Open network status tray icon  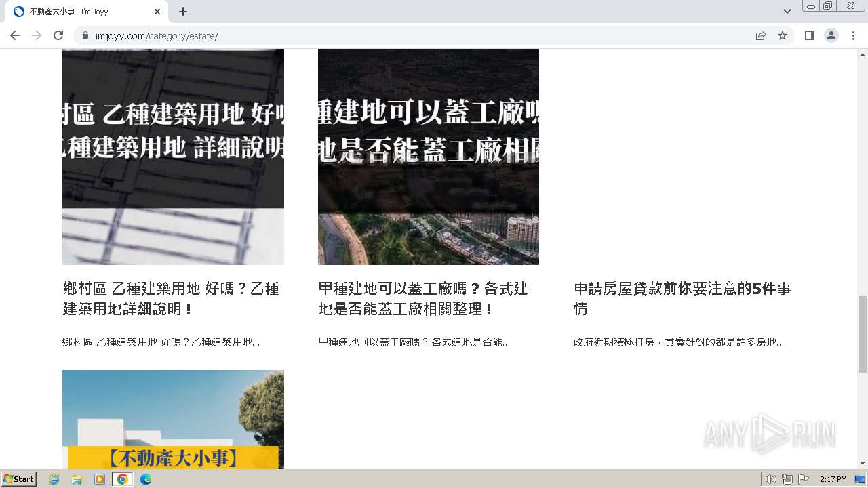[787, 479]
